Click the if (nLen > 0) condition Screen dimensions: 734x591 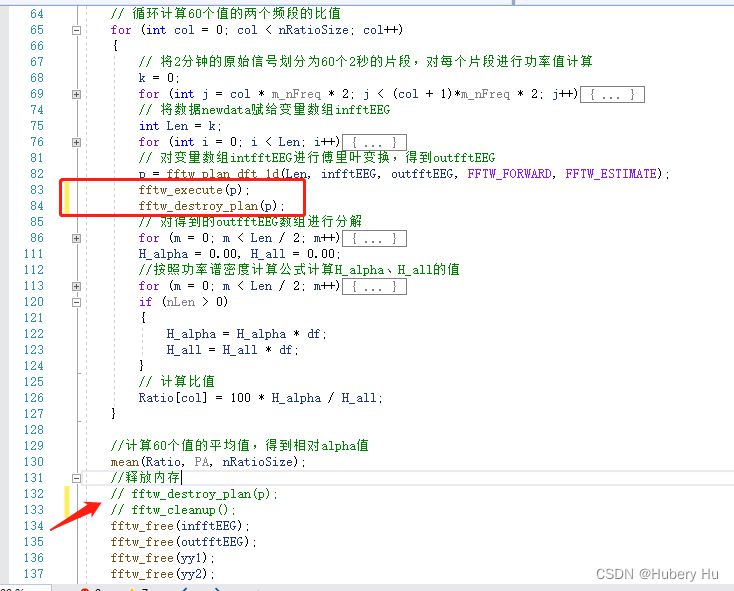tap(184, 302)
